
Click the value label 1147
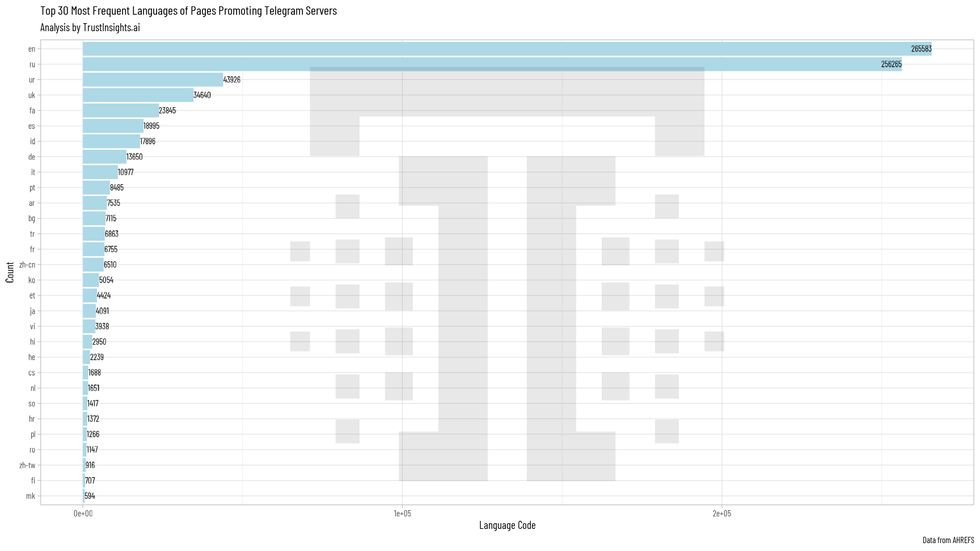[92, 450]
